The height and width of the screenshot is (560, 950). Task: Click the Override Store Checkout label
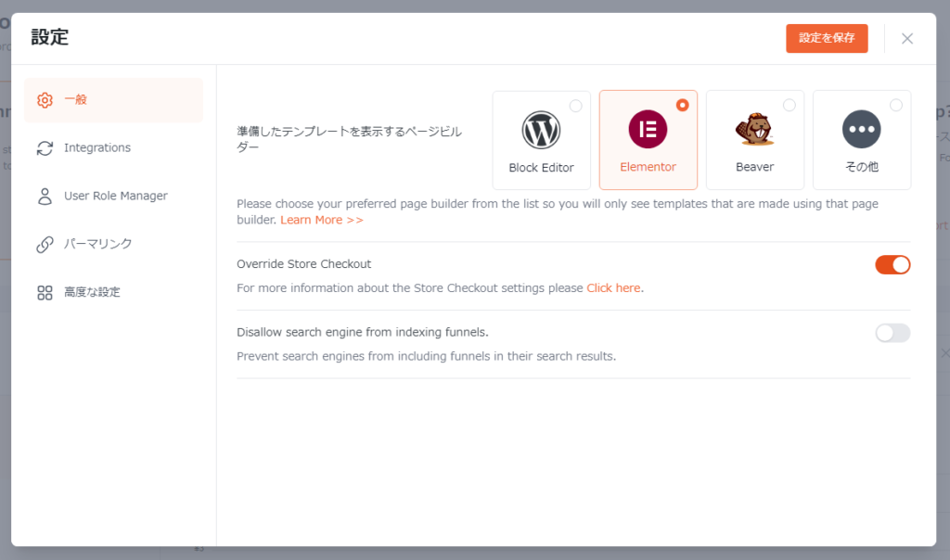(303, 264)
